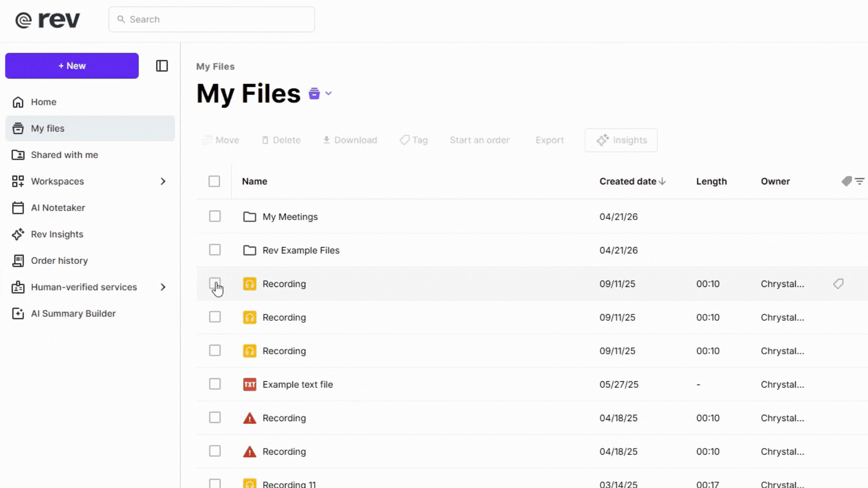Expand the Human-verified services chevron
This screenshot has width=868, height=488.
tap(163, 287)
